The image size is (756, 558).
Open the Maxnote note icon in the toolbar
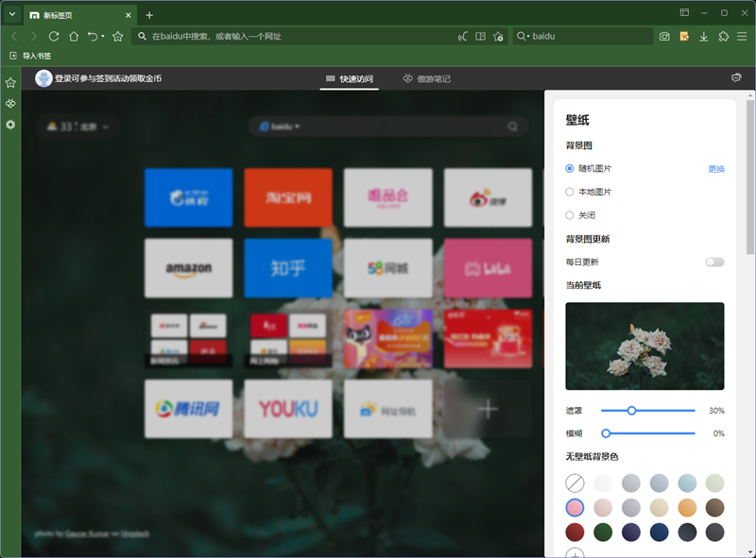pyautogui.click(x=684, y=36)
